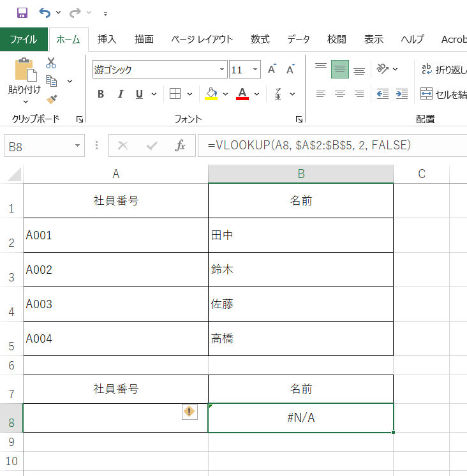This screenshot has height=476, width=467.
Task: Toggle the active middle vertical align button
Action: pyautogui.click(x=340, y=70)
